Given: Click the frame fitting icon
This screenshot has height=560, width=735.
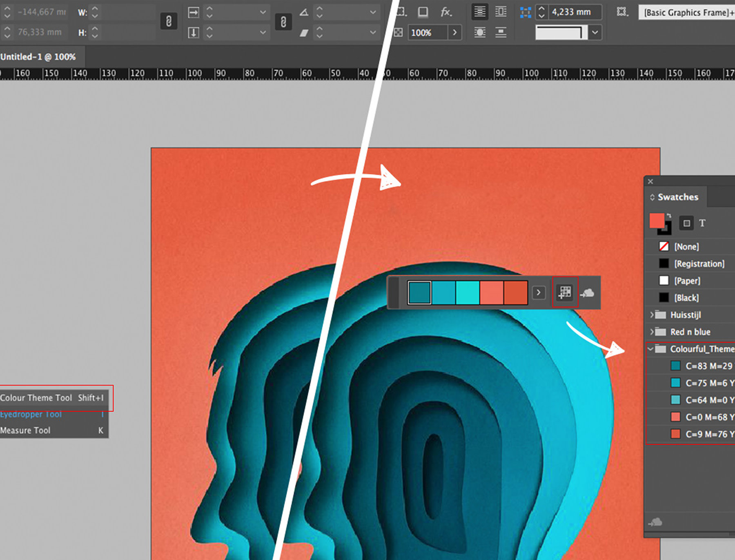Looking at the screenshot, I should coord(622,12).
